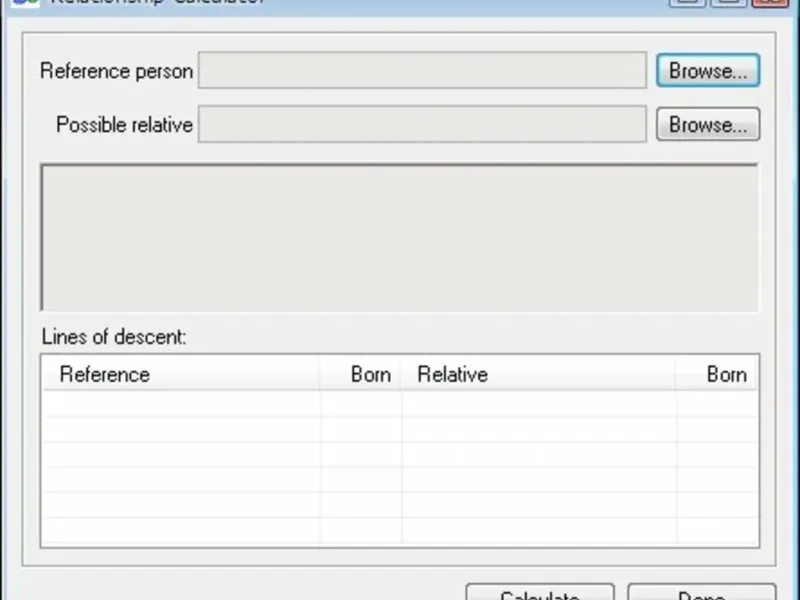Click the relationship result text area
The width and height of the screenshot is (800, 600).
(x=399, y=237)
